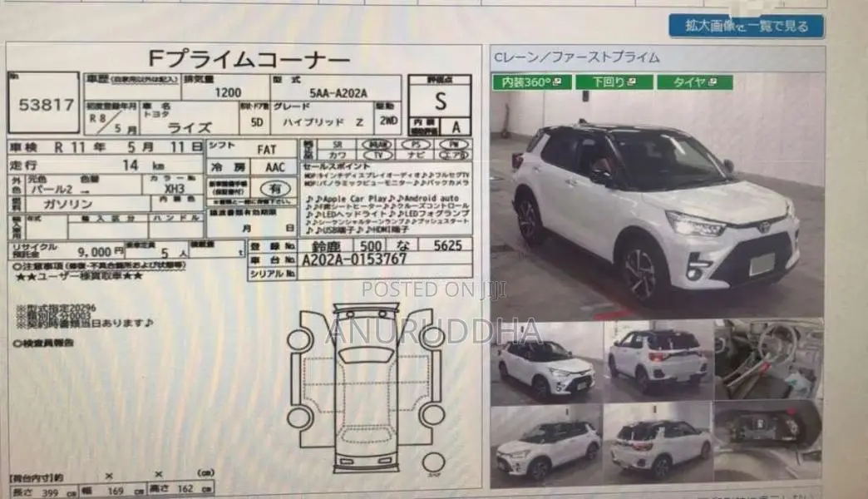The width and height of the screenshot is (868, 499).
Task: Select front-view thumbnail with car facing right
Action: (x=545, y=363)
